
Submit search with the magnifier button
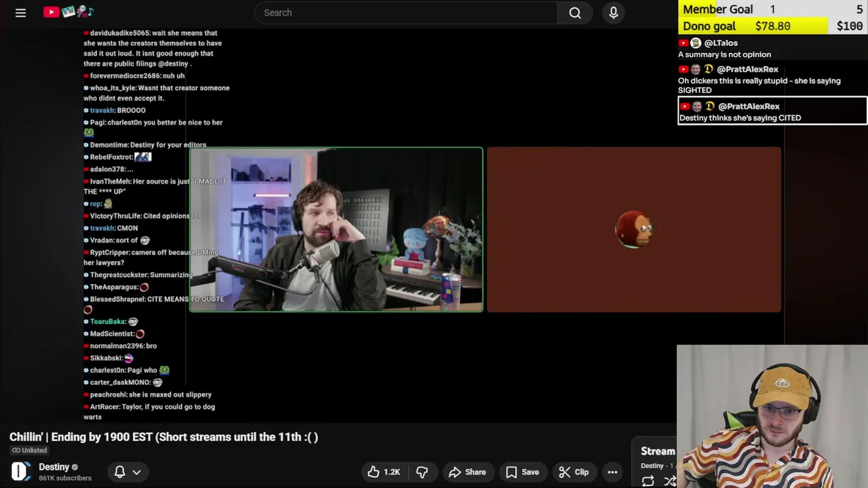(x=575, y=12)
